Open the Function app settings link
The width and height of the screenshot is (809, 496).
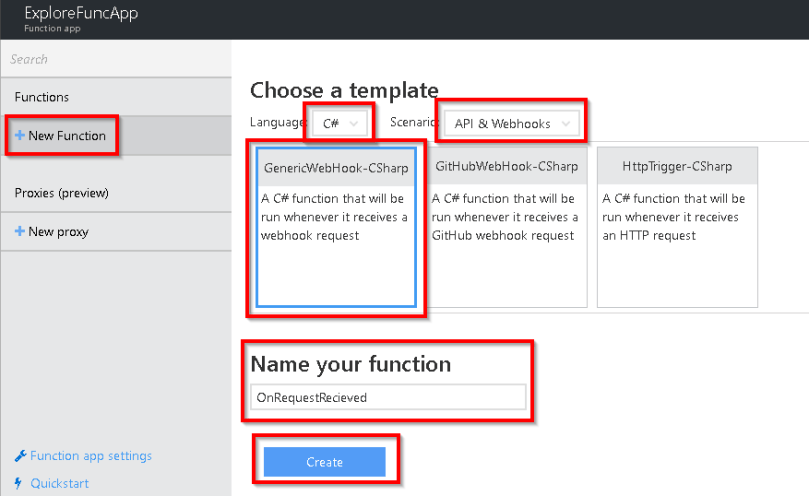point(91,456)
